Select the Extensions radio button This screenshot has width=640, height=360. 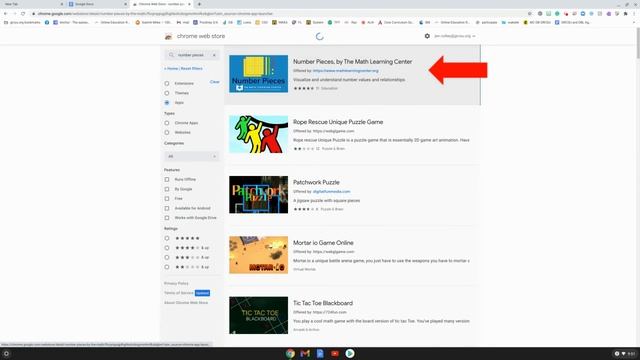pos(167,83)
